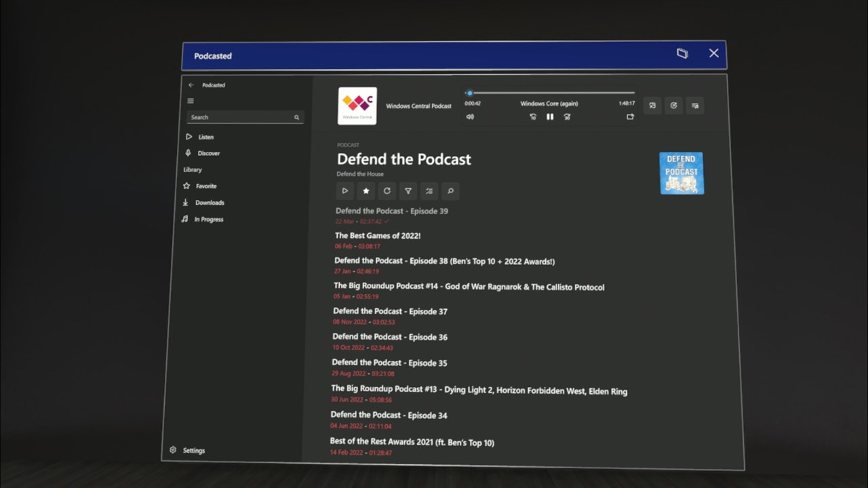Search within Defend the Podcast episodes
Viewport: 868px width, 488px height.
click(x=450, y=191)
